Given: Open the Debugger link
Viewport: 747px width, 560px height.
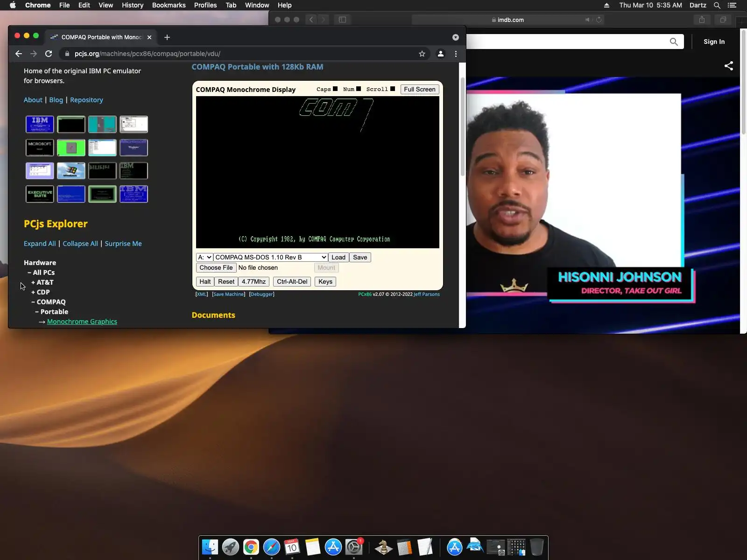Looking at the screenshot, I should pos(262,294).
